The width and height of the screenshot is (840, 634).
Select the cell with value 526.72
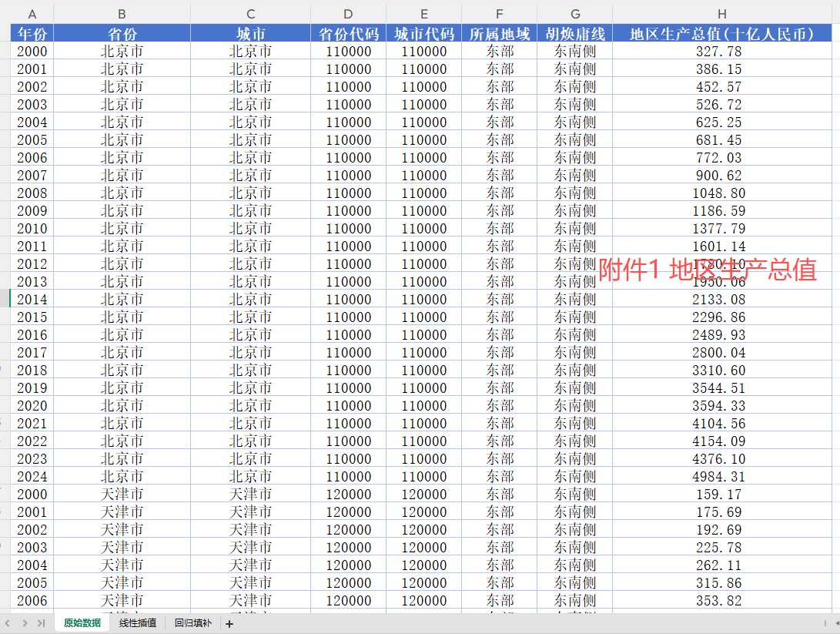point(722,104)
